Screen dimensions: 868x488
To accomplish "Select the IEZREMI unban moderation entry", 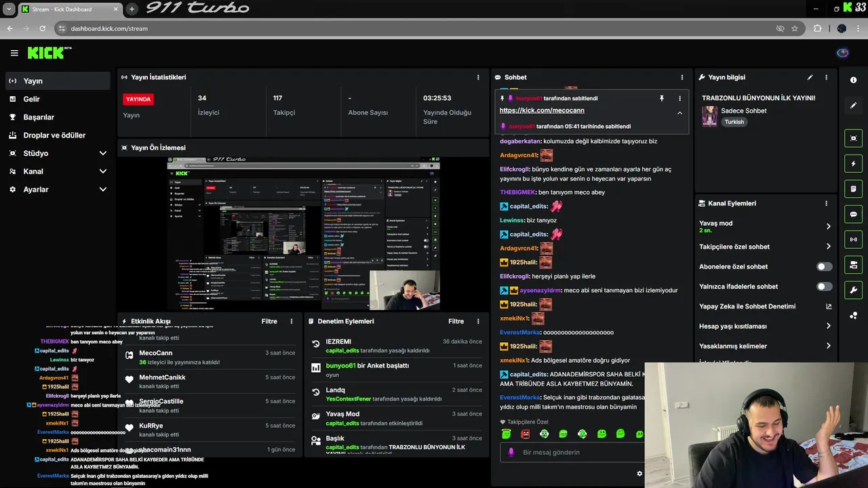I will point(397,346).
